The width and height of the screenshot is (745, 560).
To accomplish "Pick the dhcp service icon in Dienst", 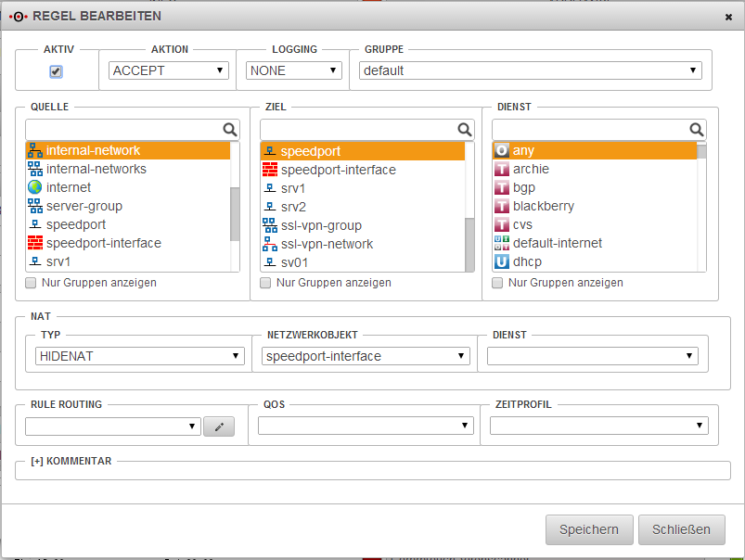I will coord(502,261).
